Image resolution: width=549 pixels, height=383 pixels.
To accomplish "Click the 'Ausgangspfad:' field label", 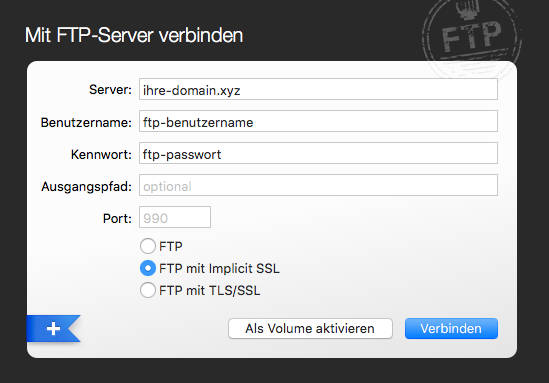I will 86,187.
